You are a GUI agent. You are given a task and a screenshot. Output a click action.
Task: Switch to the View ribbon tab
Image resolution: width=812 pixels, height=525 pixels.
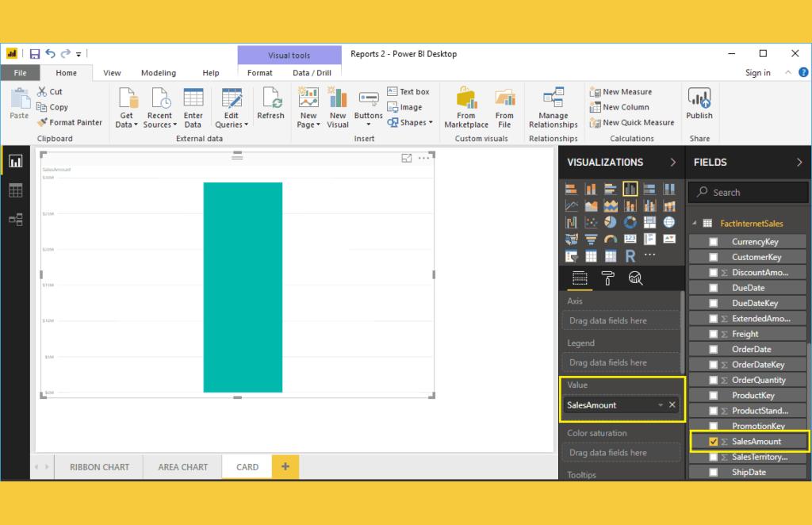point(112,73)
